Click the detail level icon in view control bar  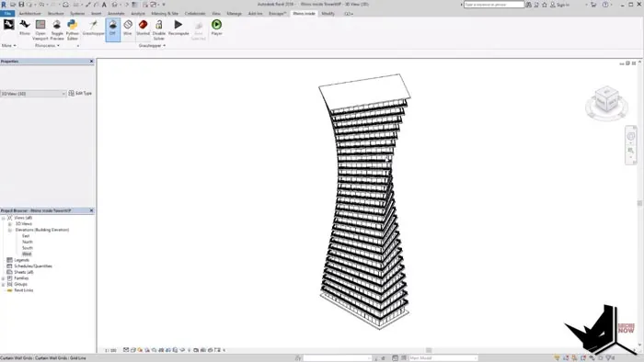[126, 350]
